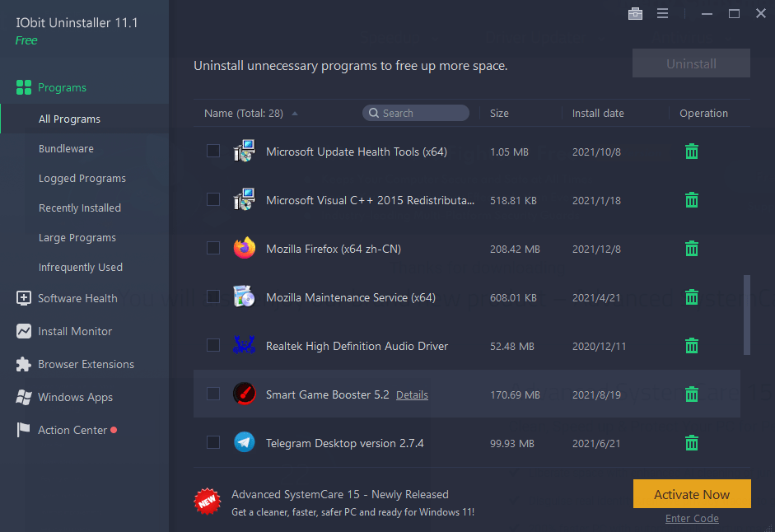Click the 208.42 MB size value

515,250
